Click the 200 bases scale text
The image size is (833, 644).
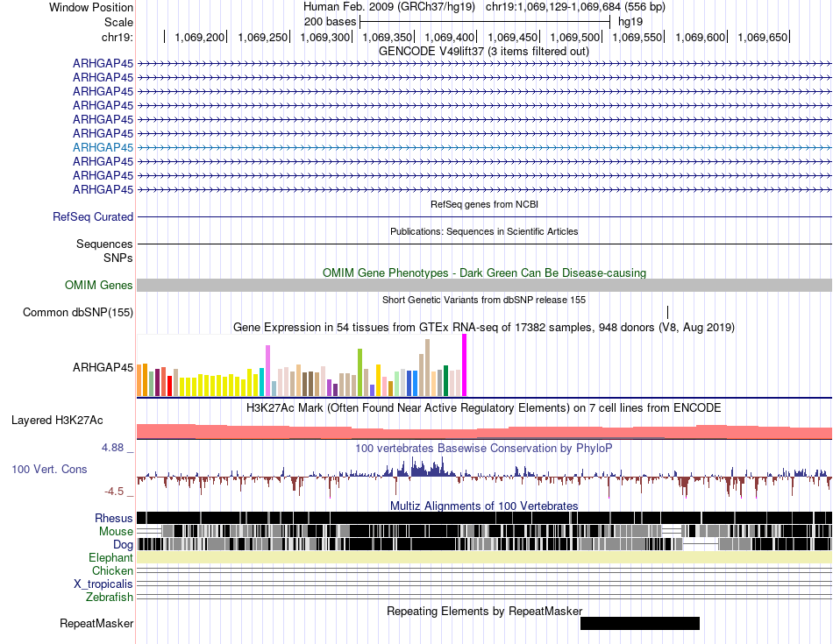330,22
